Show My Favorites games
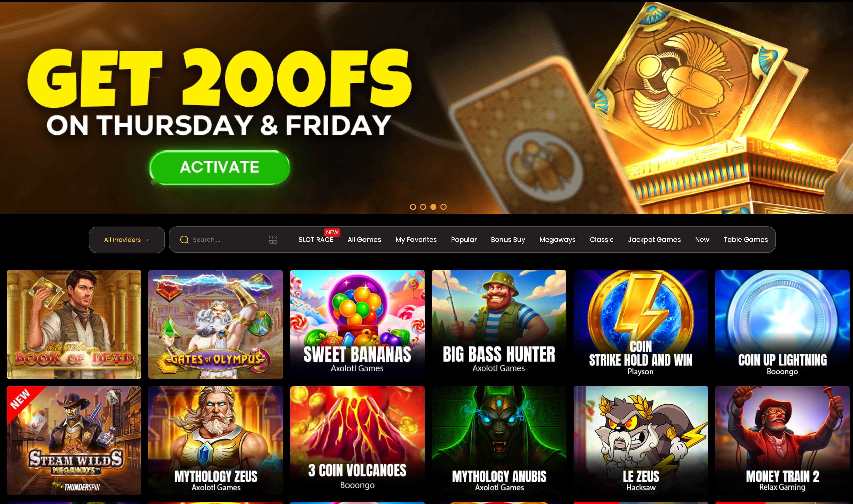The width and height of the screenshot is (853, 504). pyautogui.click(x=416, y=239)
